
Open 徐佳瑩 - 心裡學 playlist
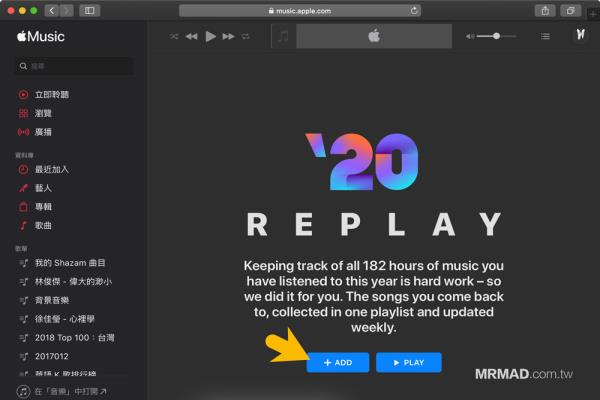pyautogui.click(x=57, y=319)
